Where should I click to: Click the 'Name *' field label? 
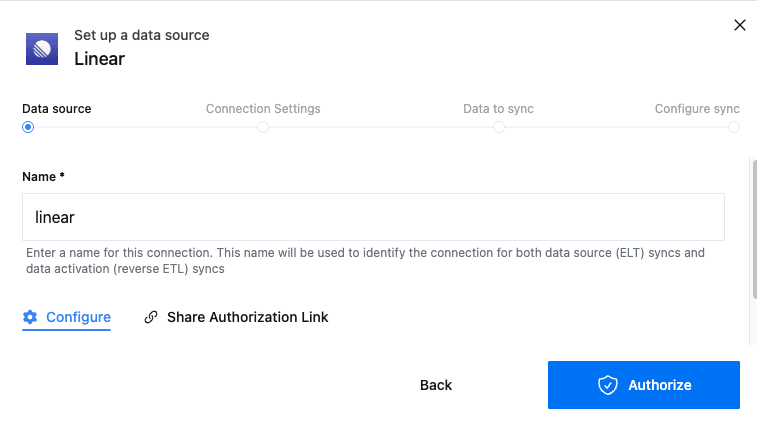43,177
